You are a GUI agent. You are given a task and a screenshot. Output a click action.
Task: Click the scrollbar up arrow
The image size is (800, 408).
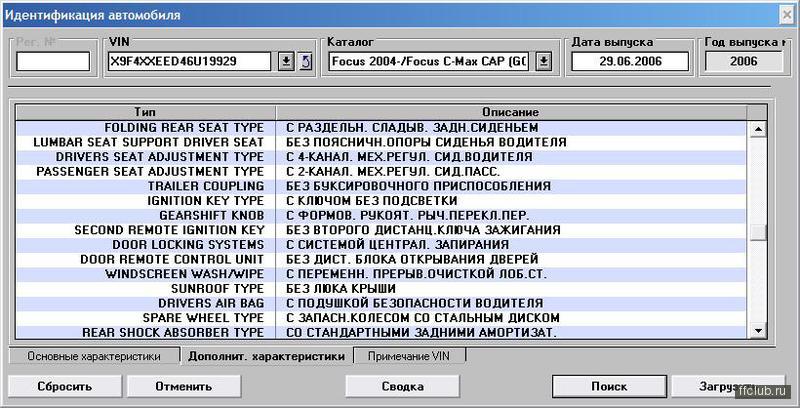coord(759,130)
